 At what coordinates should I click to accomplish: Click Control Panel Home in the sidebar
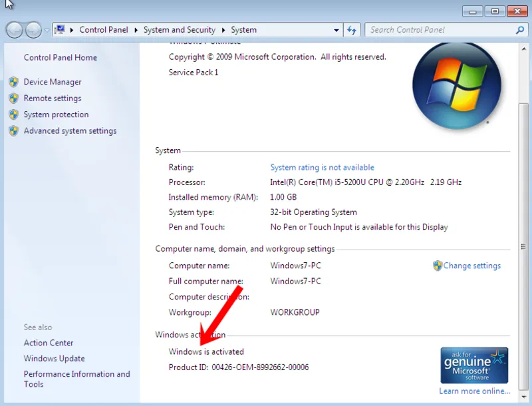click(x=60, y=57)
